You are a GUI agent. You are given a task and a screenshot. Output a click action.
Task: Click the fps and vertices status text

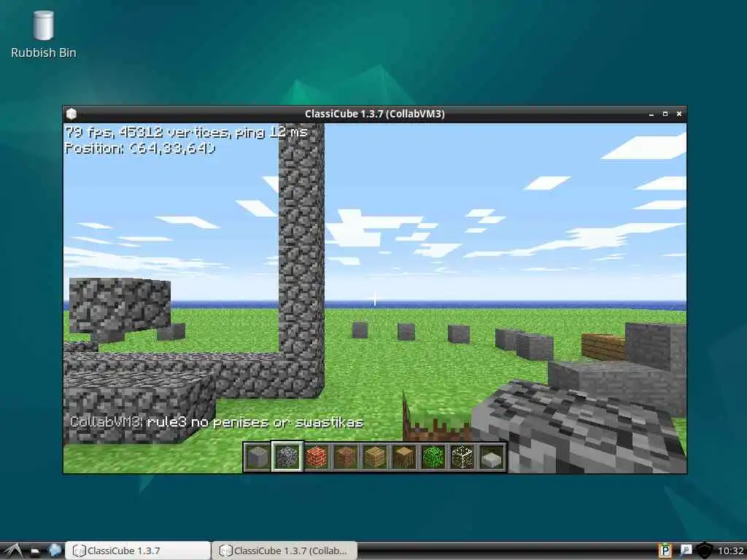186,132
